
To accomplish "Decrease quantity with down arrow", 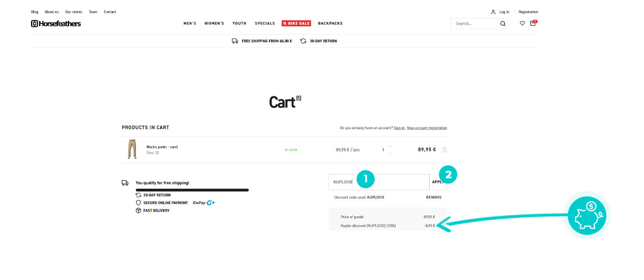I will click(390, 154).
